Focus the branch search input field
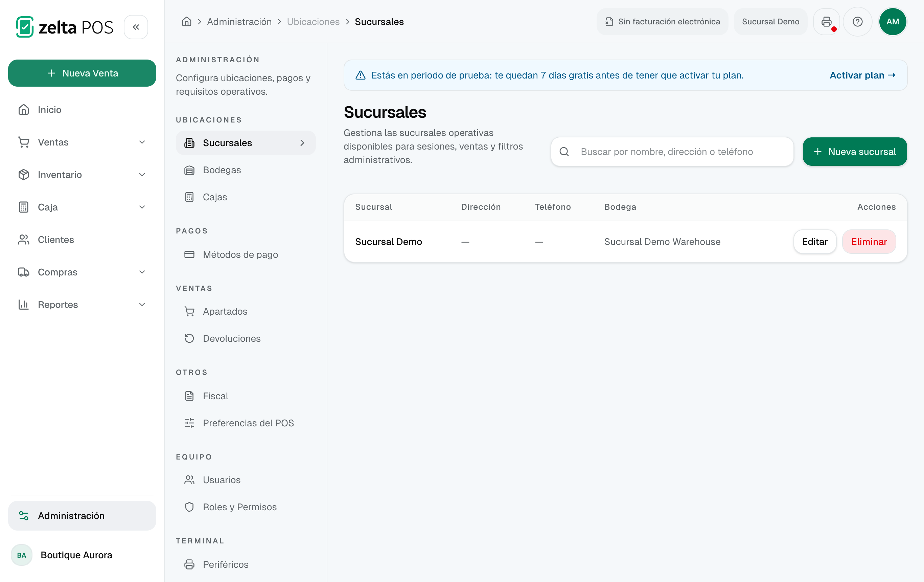 click(x=672, y=152)
